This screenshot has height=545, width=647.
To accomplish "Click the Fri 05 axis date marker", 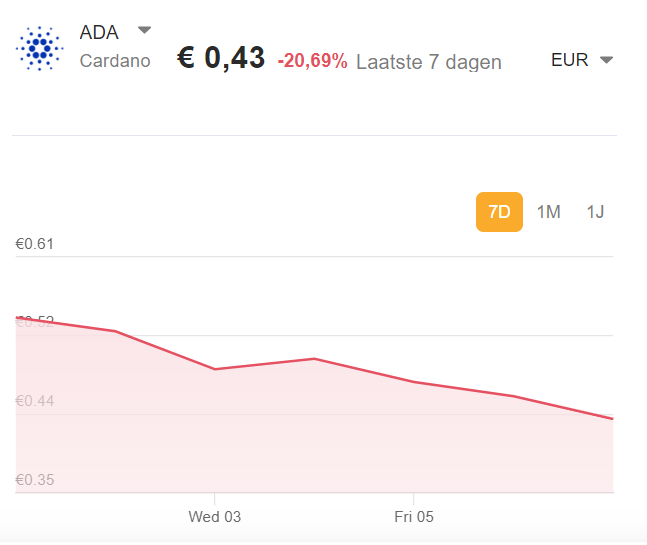I will 414,517.
